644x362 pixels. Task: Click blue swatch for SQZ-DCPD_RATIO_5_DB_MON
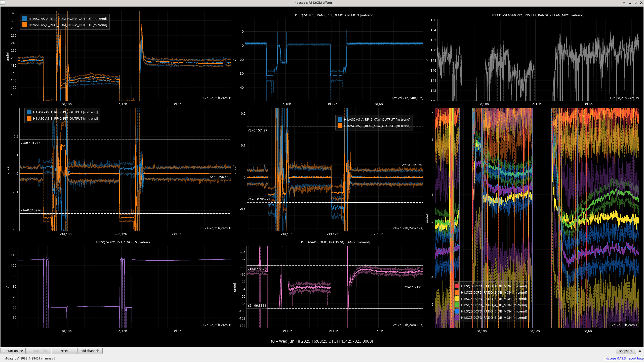coord(457,311)
